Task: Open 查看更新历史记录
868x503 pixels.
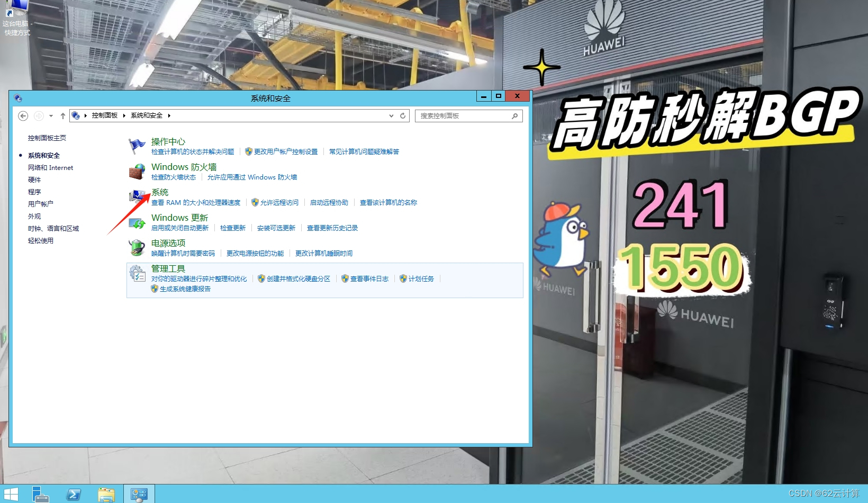Action: 332,228
